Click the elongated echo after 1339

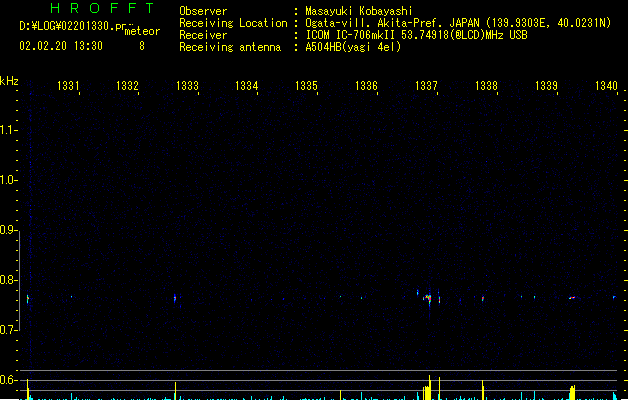pos(572,298)
